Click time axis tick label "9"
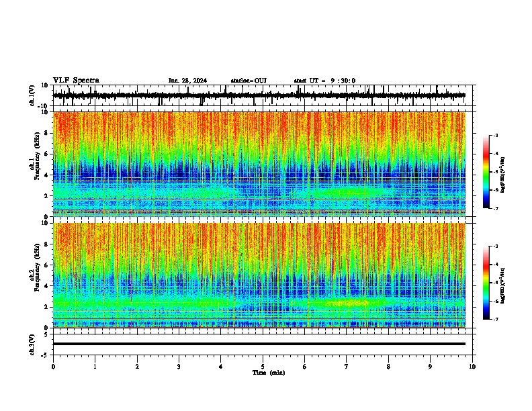 [430, 367]
